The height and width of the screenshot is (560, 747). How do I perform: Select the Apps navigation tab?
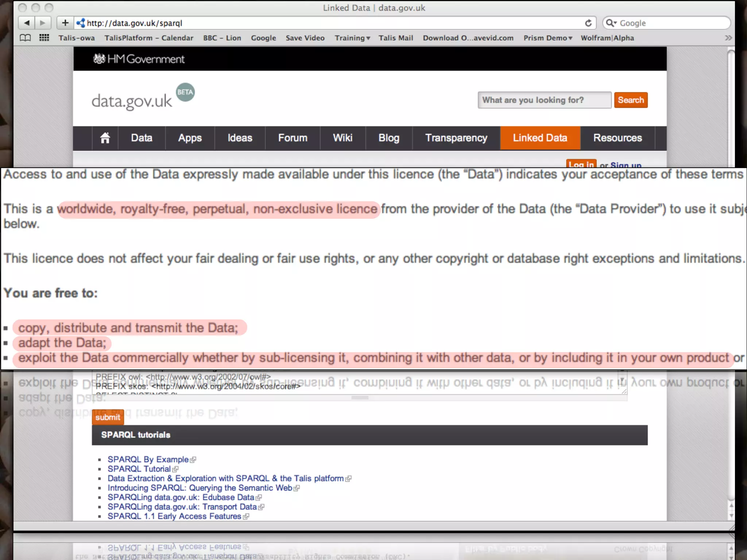click(x=190, y=138)
